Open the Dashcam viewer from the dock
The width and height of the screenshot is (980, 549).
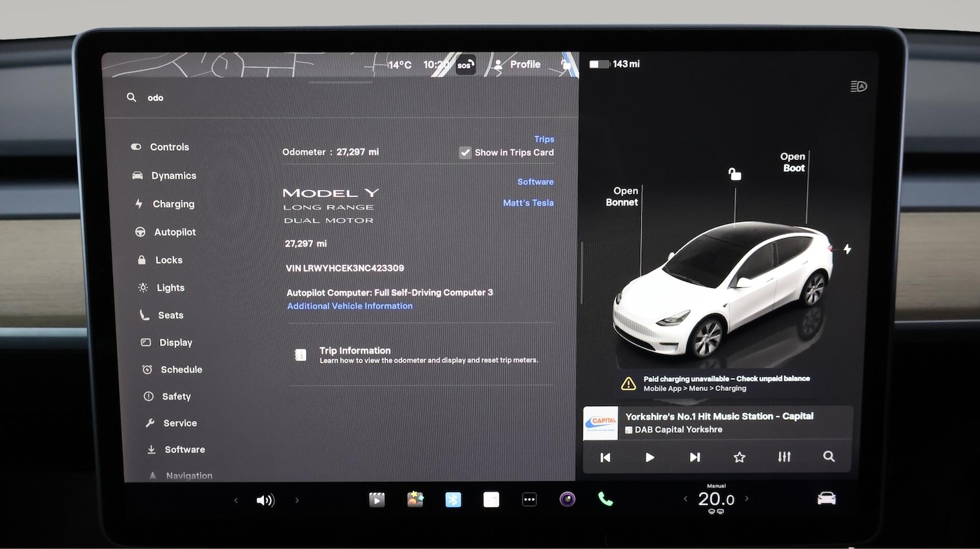377,499
